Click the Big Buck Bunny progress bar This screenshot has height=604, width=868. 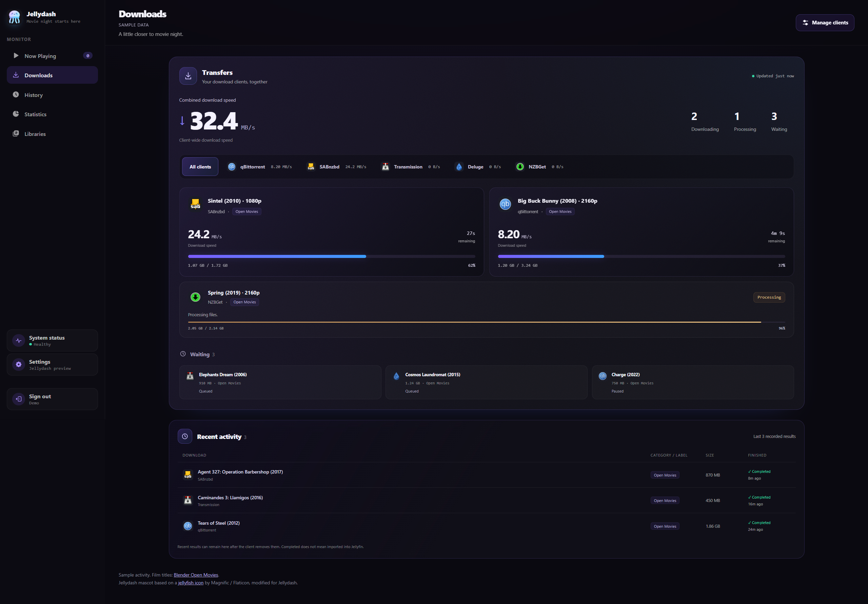point(641,256)
